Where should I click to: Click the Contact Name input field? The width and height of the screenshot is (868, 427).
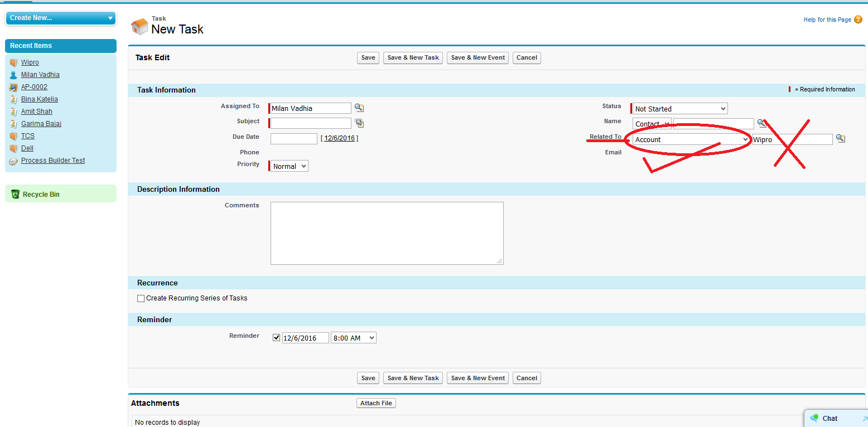[713, 124]
